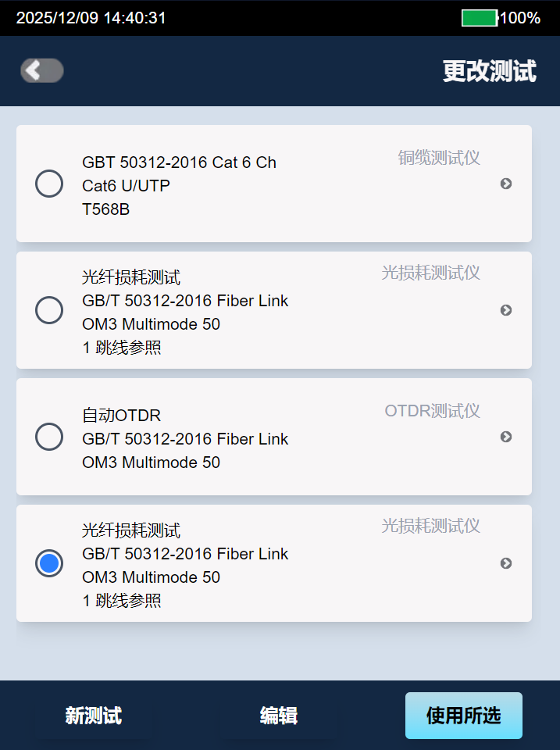Click the OTDR测试仪 label
This screenshot has width=560, height=750.
coord(432,411)
